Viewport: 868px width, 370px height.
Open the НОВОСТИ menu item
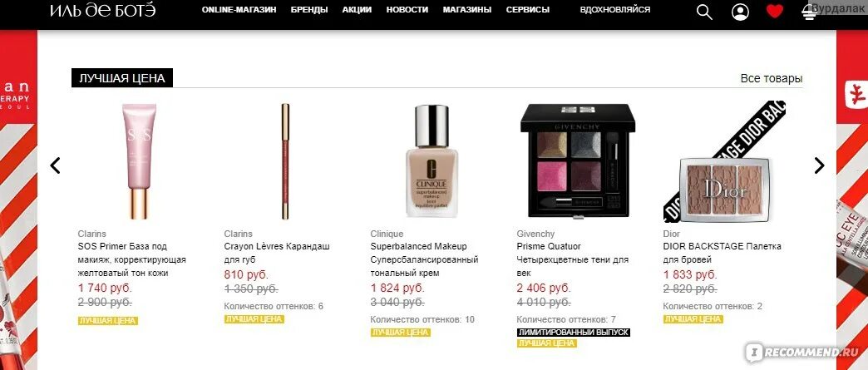point(407,9)
